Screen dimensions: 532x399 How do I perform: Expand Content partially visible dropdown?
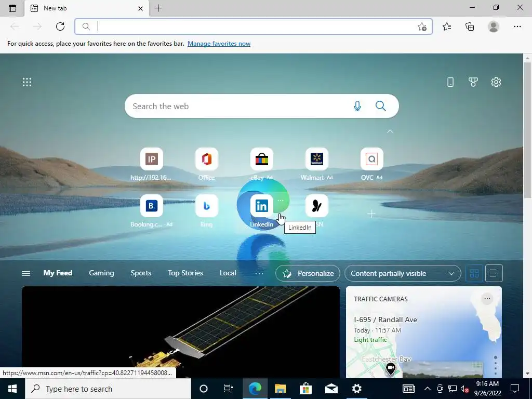pyautogui.click(x=403, y=273)
